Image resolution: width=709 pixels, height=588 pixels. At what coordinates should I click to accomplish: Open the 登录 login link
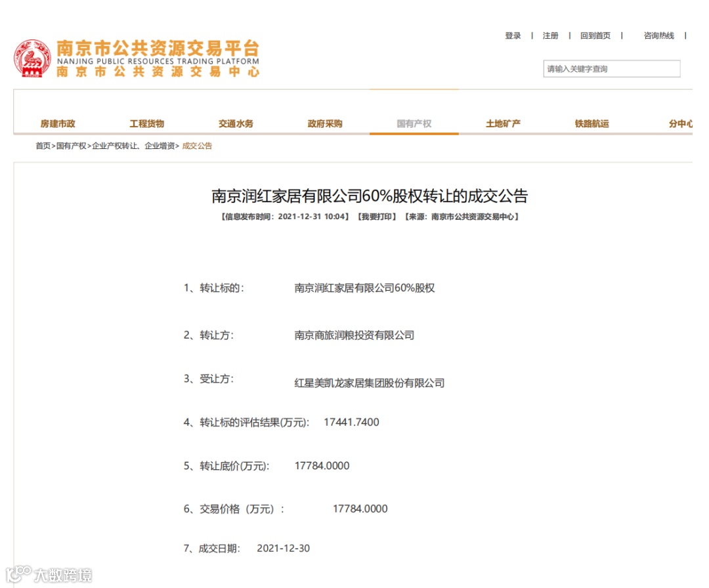click(513, 35)
